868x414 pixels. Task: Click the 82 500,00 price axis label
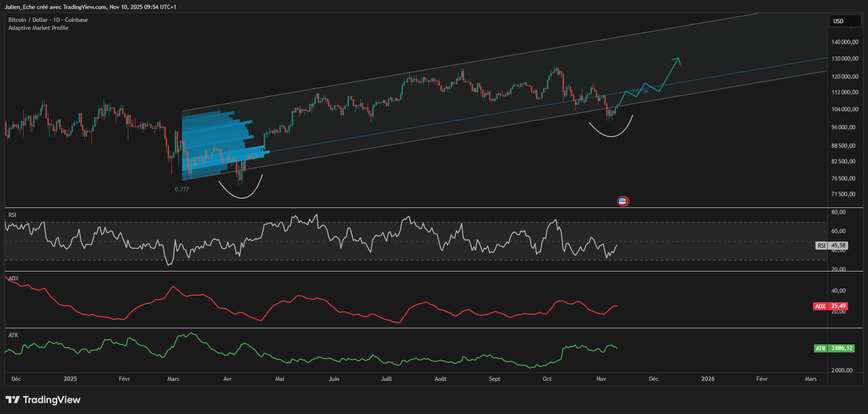click(843, 162)
